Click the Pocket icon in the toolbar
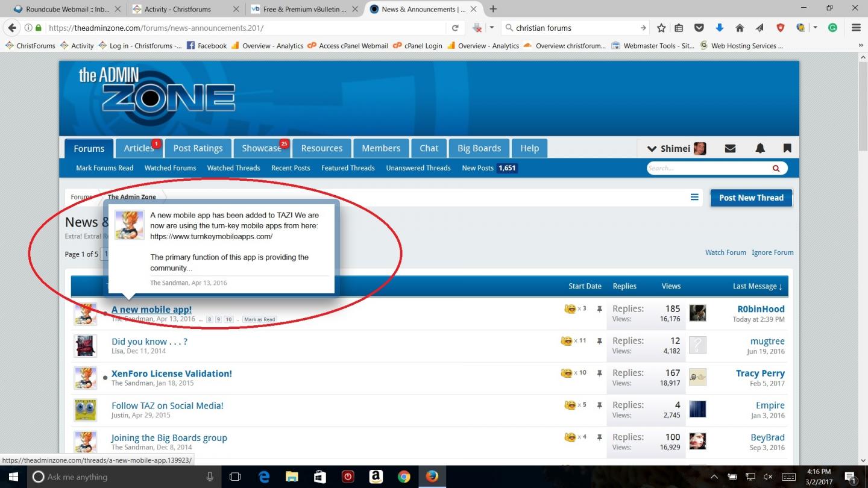The image size is (868, 488). coord(699,28)
